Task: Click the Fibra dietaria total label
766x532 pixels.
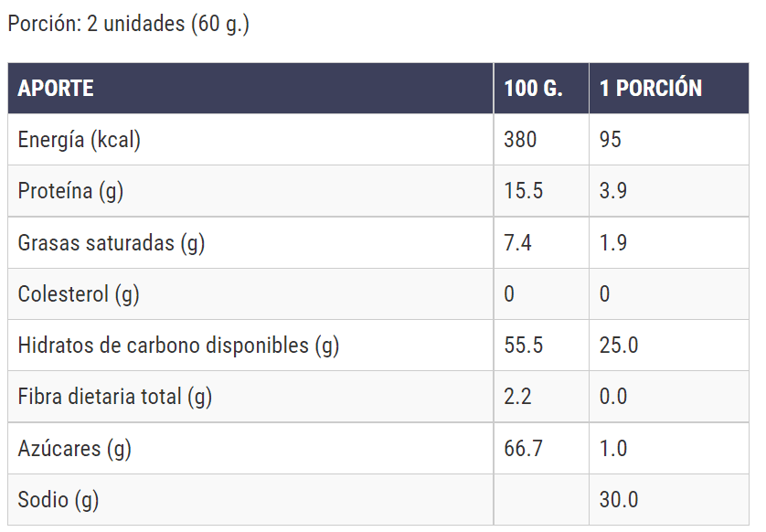Action: pos(115,397)
